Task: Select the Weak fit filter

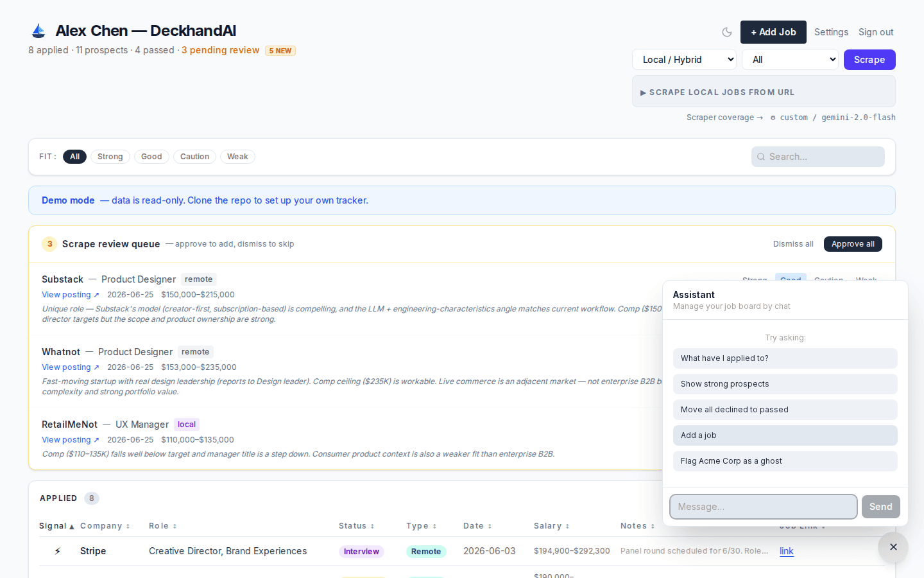Action: tap(237, 157)
